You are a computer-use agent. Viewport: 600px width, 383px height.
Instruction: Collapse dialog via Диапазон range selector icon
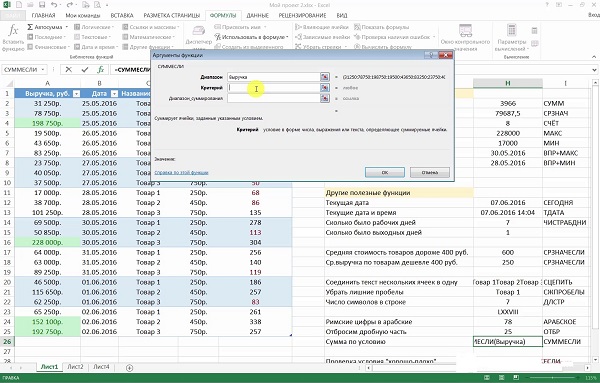pyautogui.click(x=324, y=77)
